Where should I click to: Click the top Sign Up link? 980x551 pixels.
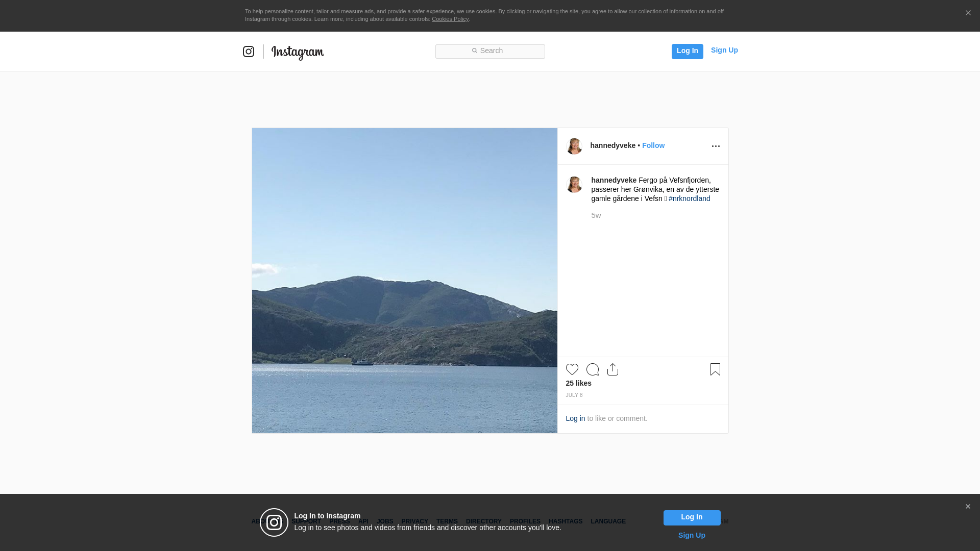[x=724, y=50]
